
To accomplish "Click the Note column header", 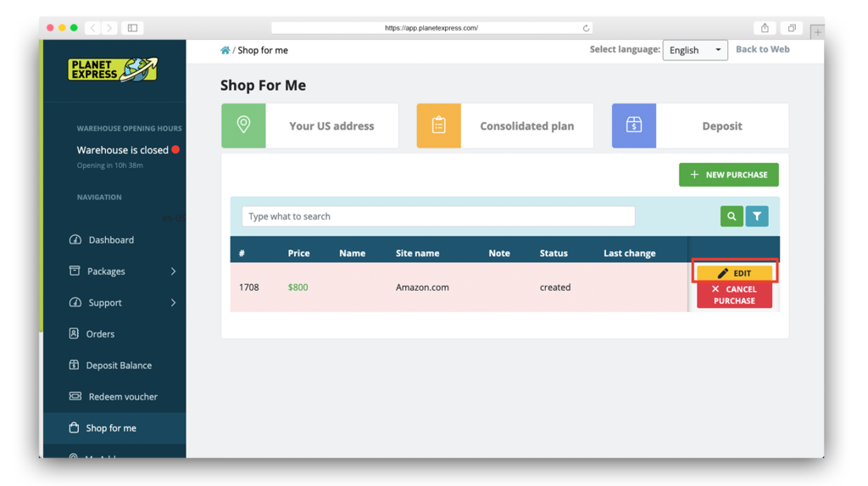I will point(498,254).
